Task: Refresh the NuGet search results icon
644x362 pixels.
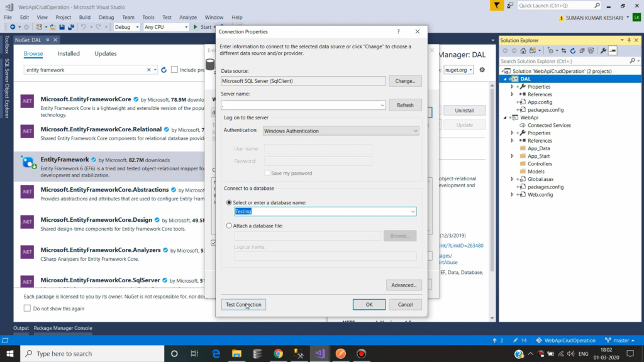Action: (164, 70)
